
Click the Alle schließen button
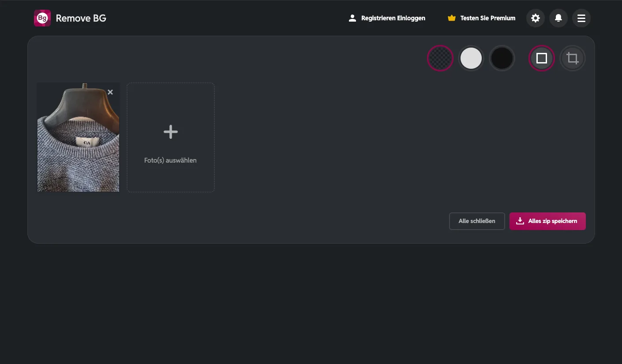477,221
